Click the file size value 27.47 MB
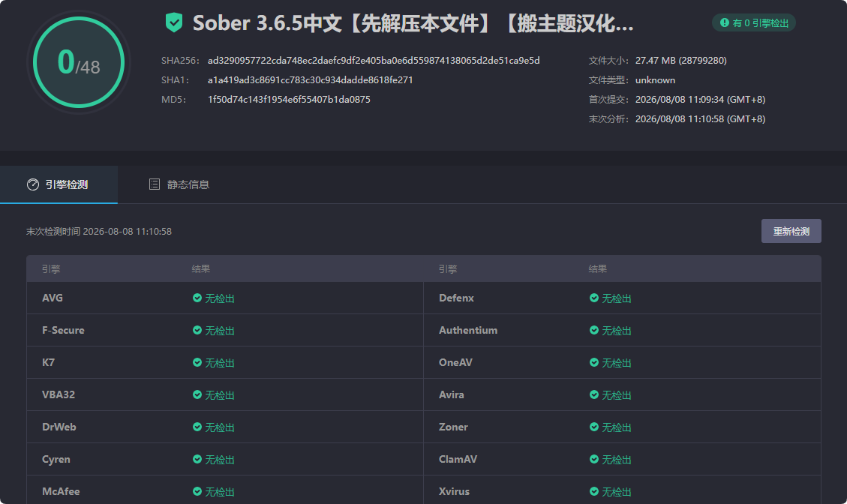The image size is (847, 504). [x=680, y=61]
